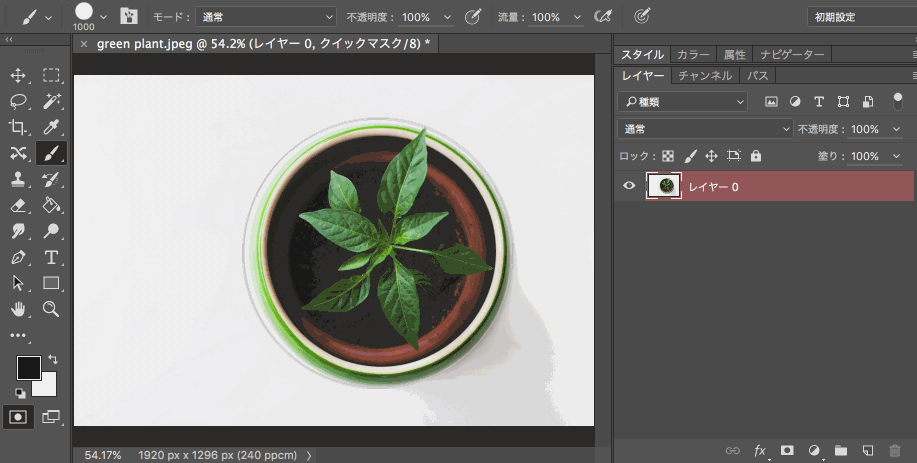Open the layer blend mode 通常 dropdown

click(x=705, y=129)
